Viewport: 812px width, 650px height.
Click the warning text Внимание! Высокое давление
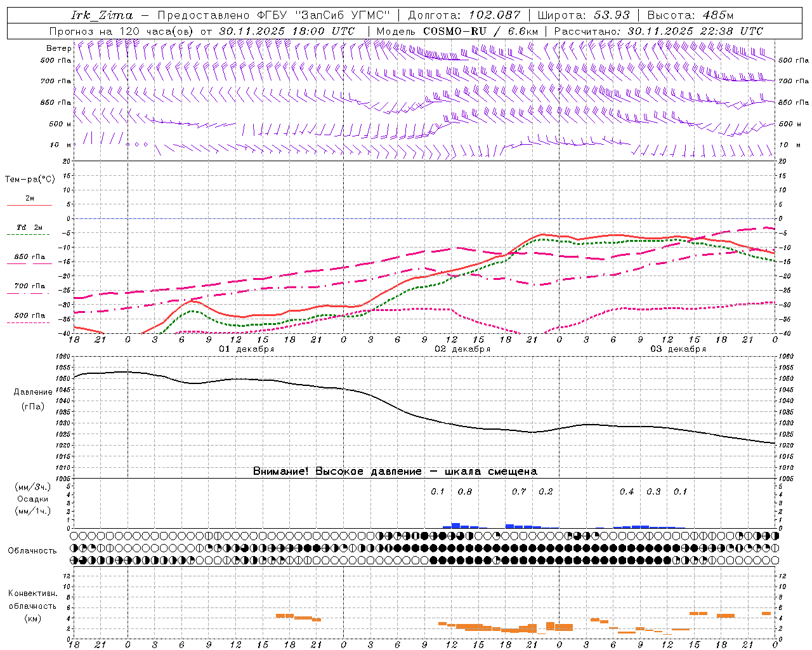tap(337, 472)
